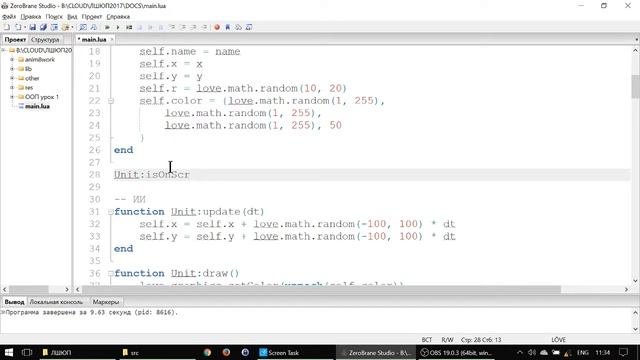Viewport: 640px width, 360px height.
Task: Close the main.lua tab
Action: [112, 40]
